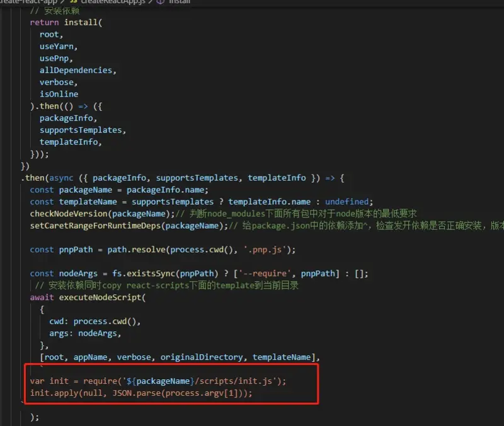Click the 'await' keyword
Screen dimensions: 504x426
coord(42,297)
